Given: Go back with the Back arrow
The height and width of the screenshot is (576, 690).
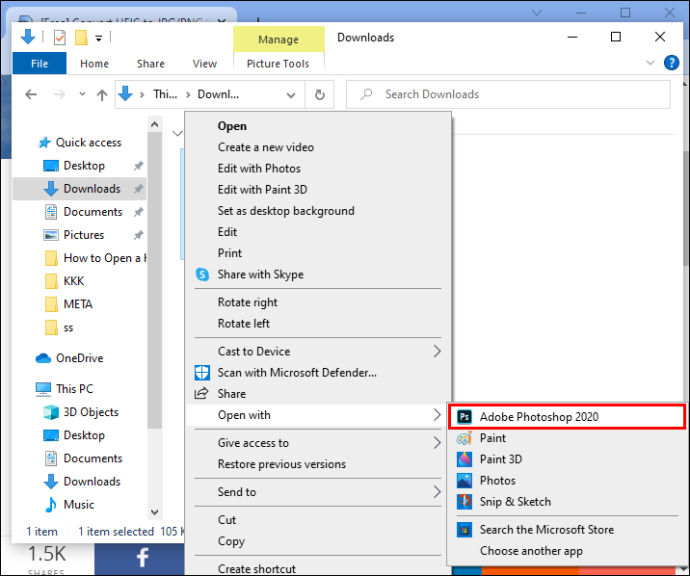Looking at the screenshot, I should [31, 94].
